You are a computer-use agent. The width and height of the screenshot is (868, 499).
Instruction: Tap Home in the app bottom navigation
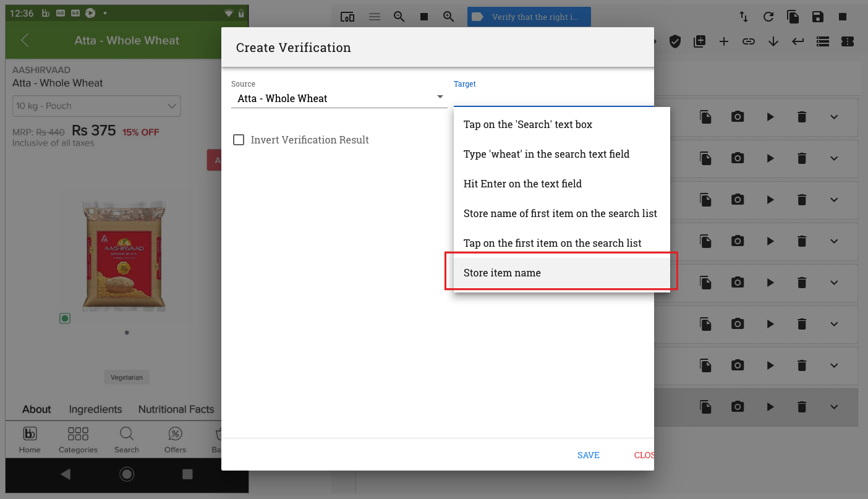coord(30,440)
